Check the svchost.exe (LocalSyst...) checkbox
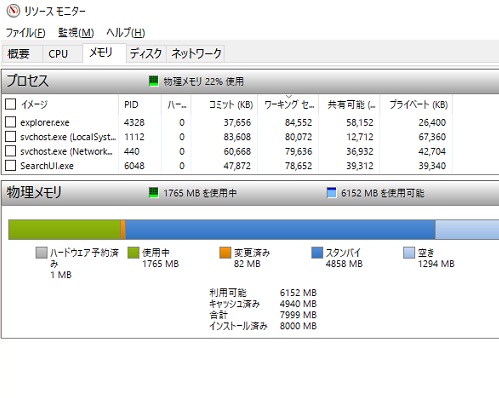Image resolution: width=499 pixels, height=398 pixels. pos(11,137)
